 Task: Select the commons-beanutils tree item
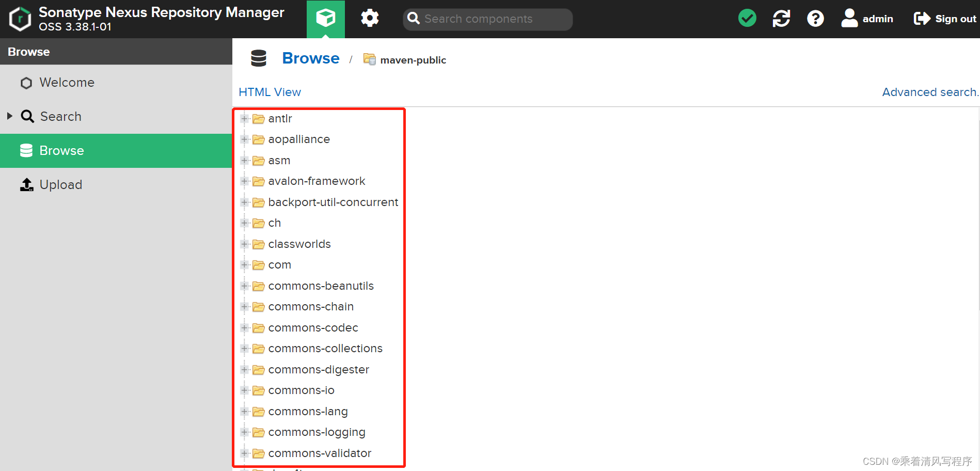[x=321, y=286]
